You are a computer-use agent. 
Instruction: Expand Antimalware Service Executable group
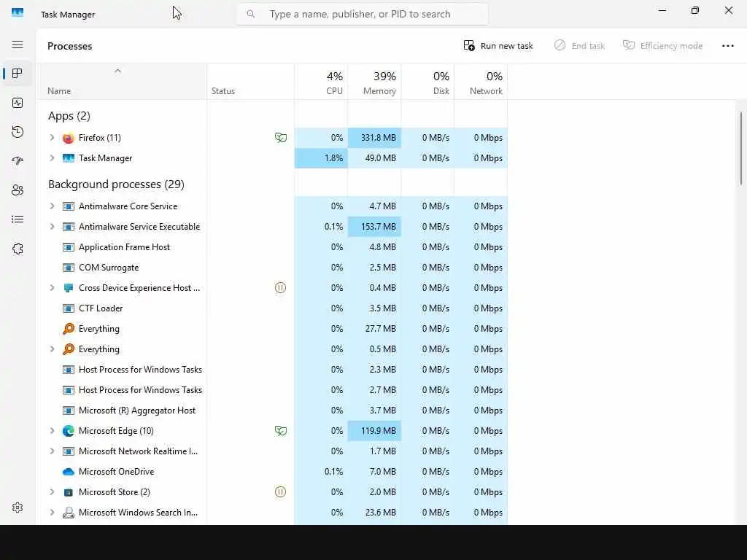[x=52, y=227]
